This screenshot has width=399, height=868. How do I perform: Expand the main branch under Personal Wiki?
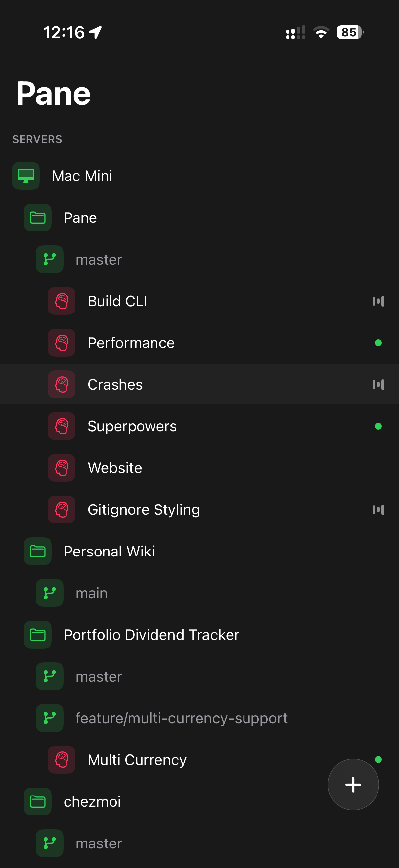point(92,593)
